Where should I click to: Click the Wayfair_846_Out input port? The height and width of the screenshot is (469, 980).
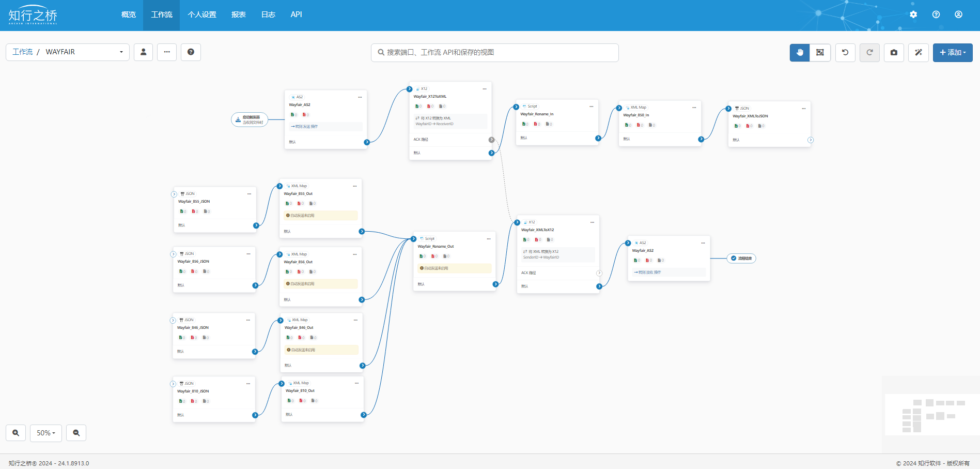(281, 320)
